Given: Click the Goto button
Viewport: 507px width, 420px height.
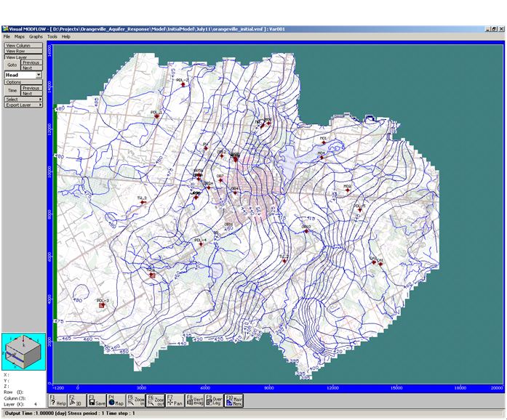Looking at the screenshot, I should coord(12,65).
